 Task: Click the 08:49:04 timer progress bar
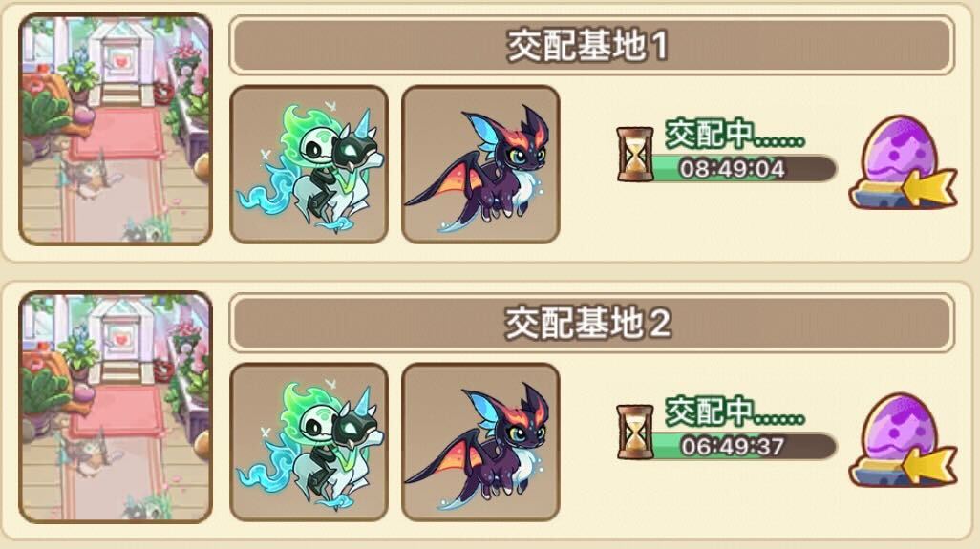pyautogui.click(x=744, y=169)
